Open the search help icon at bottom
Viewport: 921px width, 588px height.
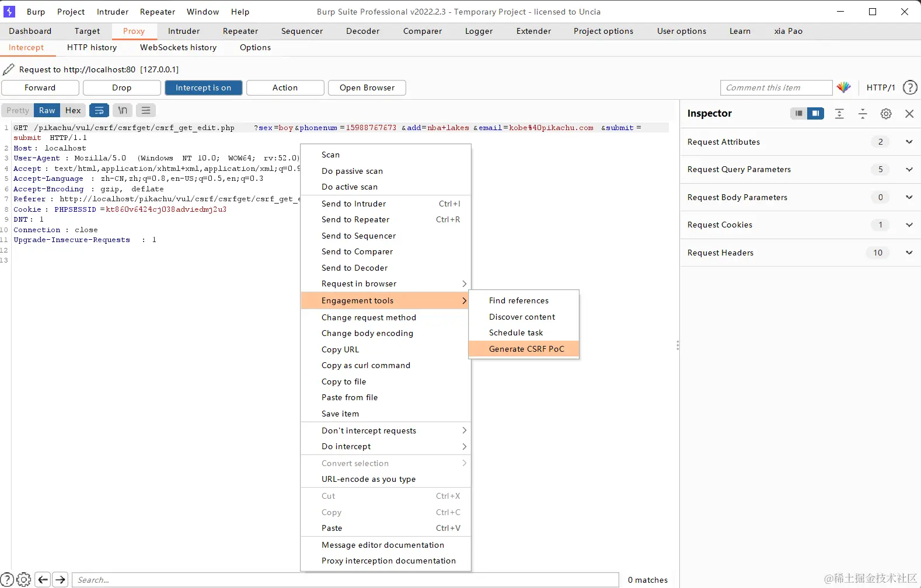7,579
